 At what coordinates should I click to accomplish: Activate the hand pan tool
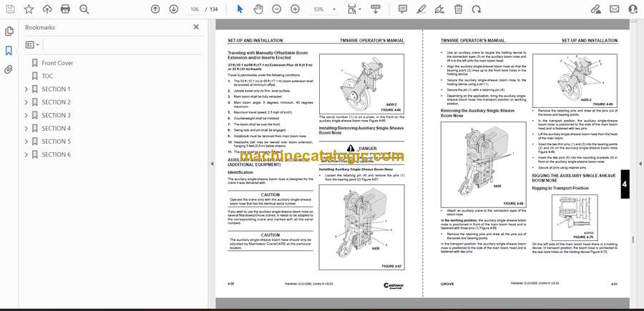click(x=258, y=9)
